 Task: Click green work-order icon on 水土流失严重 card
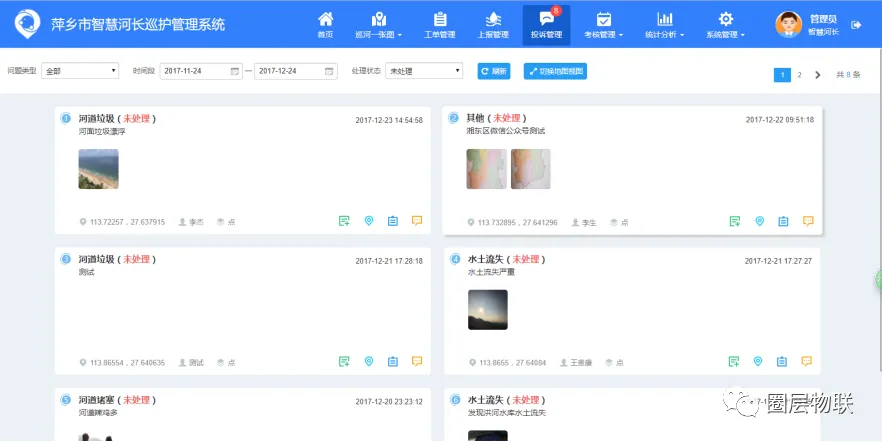734,361
